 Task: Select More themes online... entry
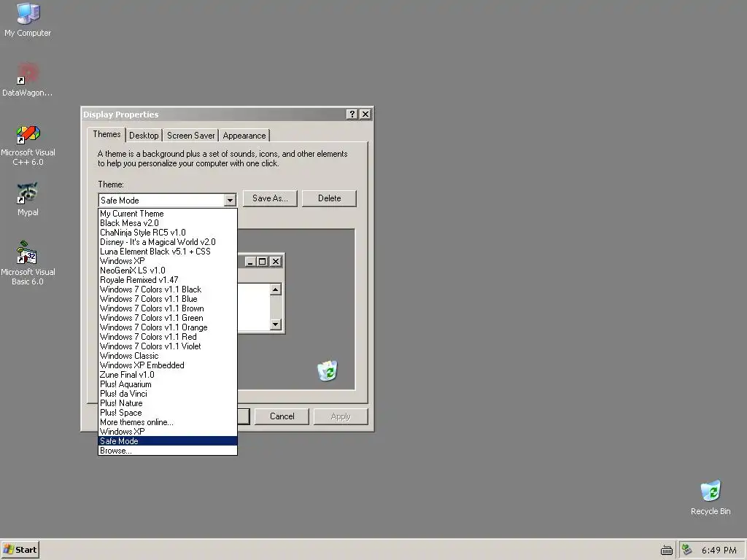168,422
